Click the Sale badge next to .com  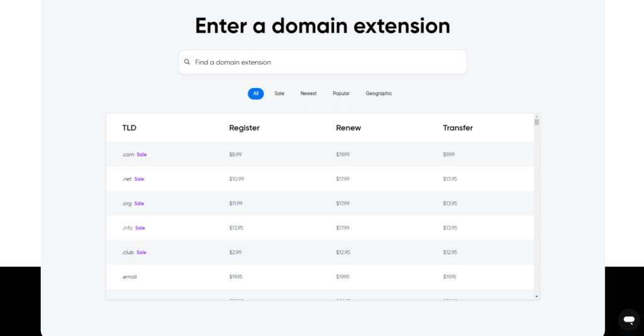pyautogui.click(x=142, y=155)
